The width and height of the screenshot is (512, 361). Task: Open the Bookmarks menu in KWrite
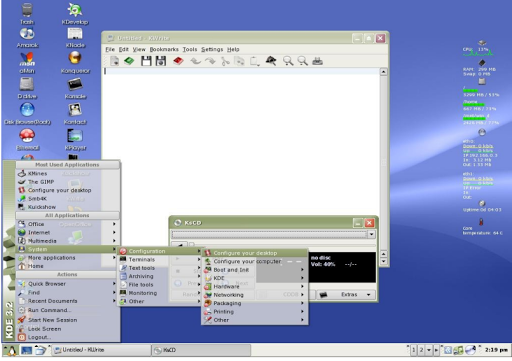(164, 49)
